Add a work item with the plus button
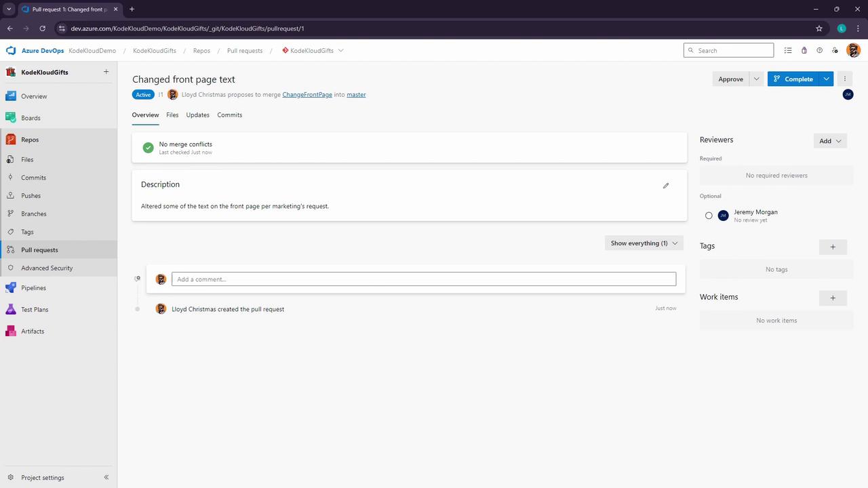 coord(833,298)
